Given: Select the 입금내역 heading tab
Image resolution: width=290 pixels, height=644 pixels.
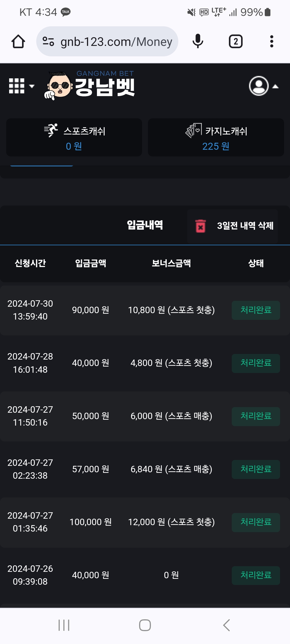Looking at the screenshot, I should (145, 225).
